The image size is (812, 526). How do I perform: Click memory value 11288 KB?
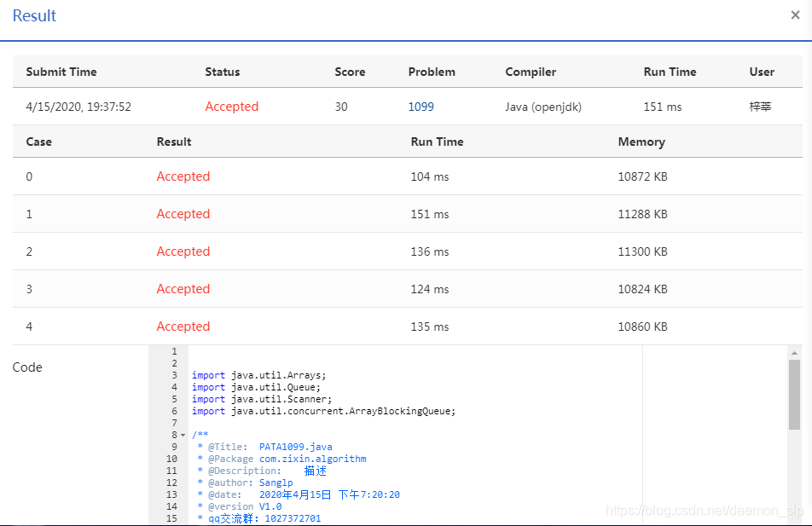point(642,214)
